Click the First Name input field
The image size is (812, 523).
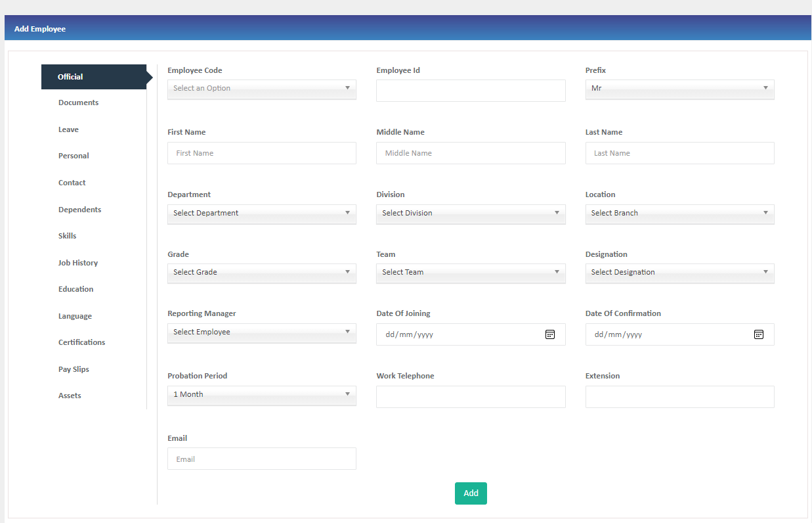[x=261, y=152]
